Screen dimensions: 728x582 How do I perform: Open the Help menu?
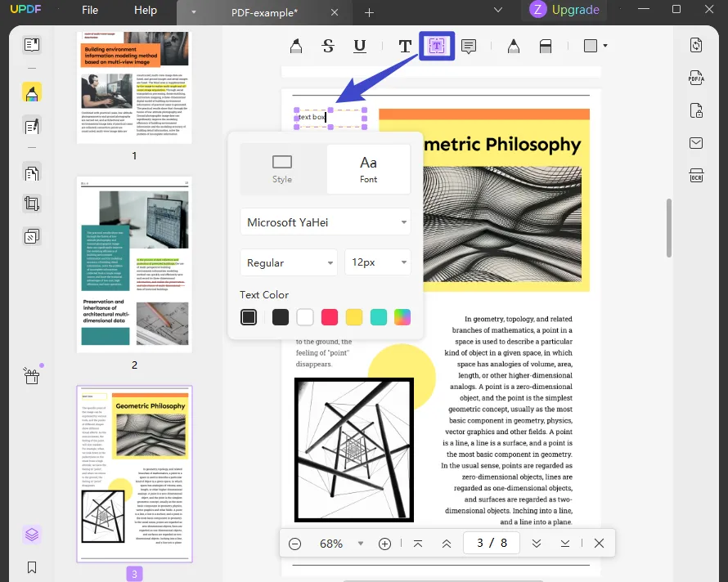(146, 11)
